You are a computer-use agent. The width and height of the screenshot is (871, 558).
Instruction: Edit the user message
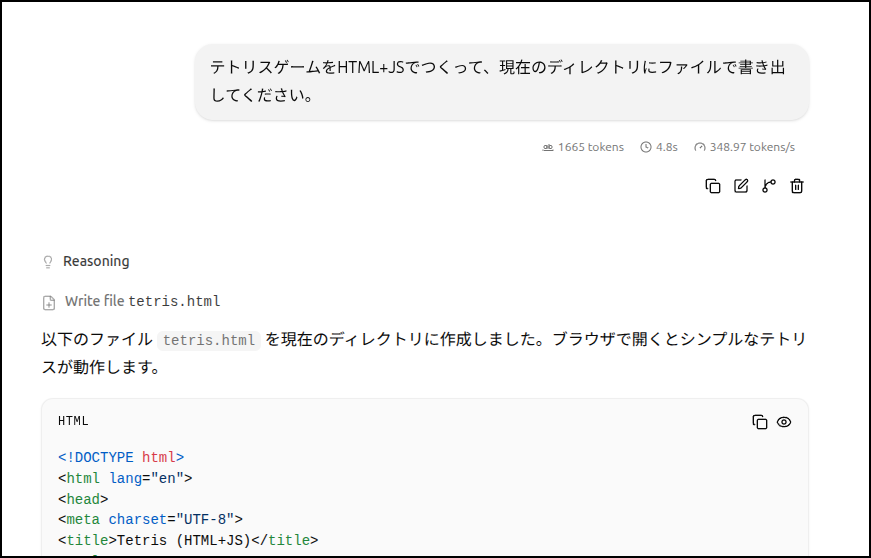click(741, 186)
